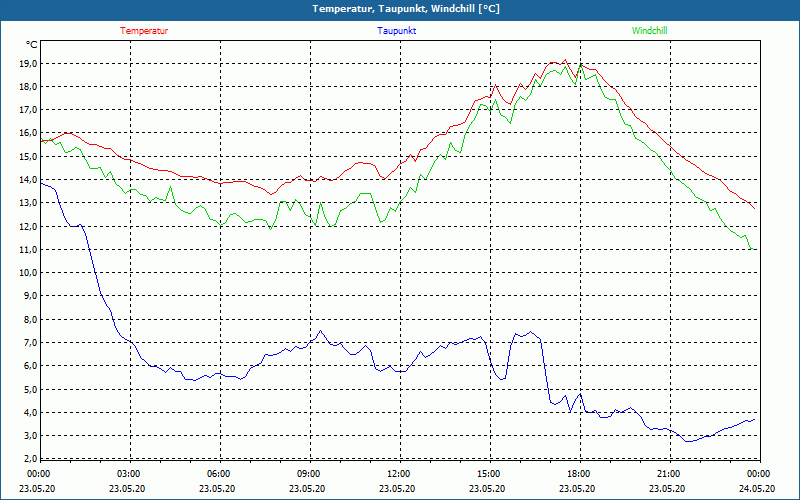This screenshot has width=800, height=500.
Task: Click the 2,0 y-axis value label
Action: click(27, 459)
